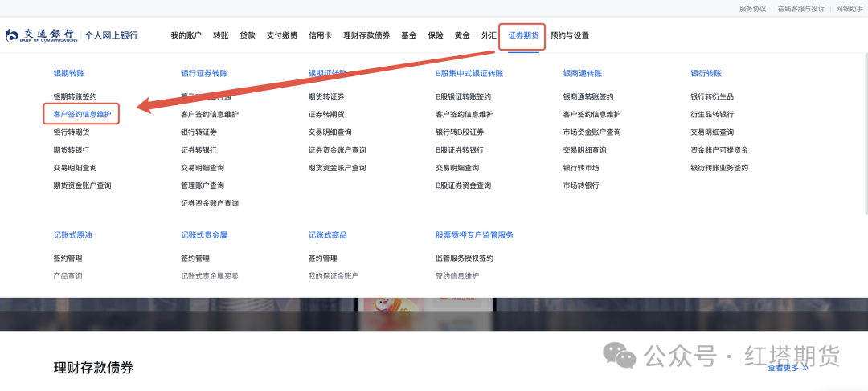Click the 股票质押专户监管服务 heading

474,235
